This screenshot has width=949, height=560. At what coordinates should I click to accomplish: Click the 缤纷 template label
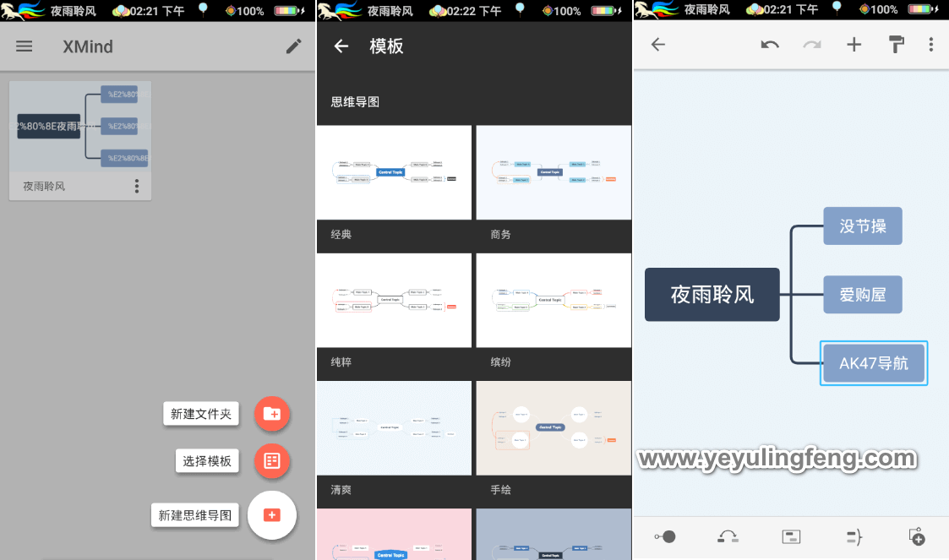click(x=500, y=362)
